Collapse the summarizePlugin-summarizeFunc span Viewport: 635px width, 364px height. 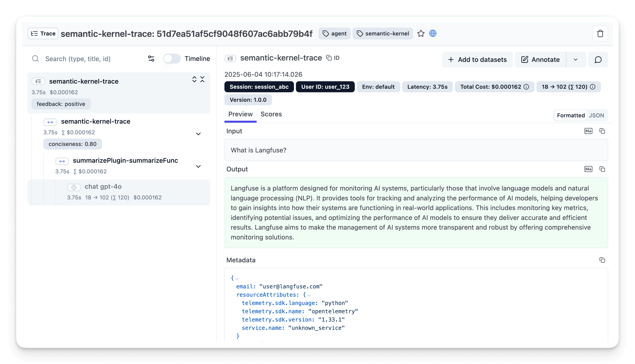[x=198, y=166]
